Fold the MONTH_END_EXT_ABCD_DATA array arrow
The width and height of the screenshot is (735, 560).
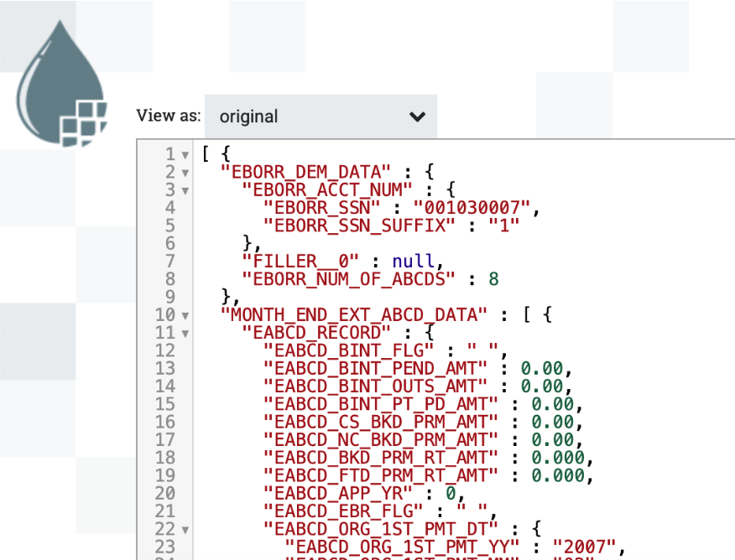pyautogui.click(x=185, y=315)
